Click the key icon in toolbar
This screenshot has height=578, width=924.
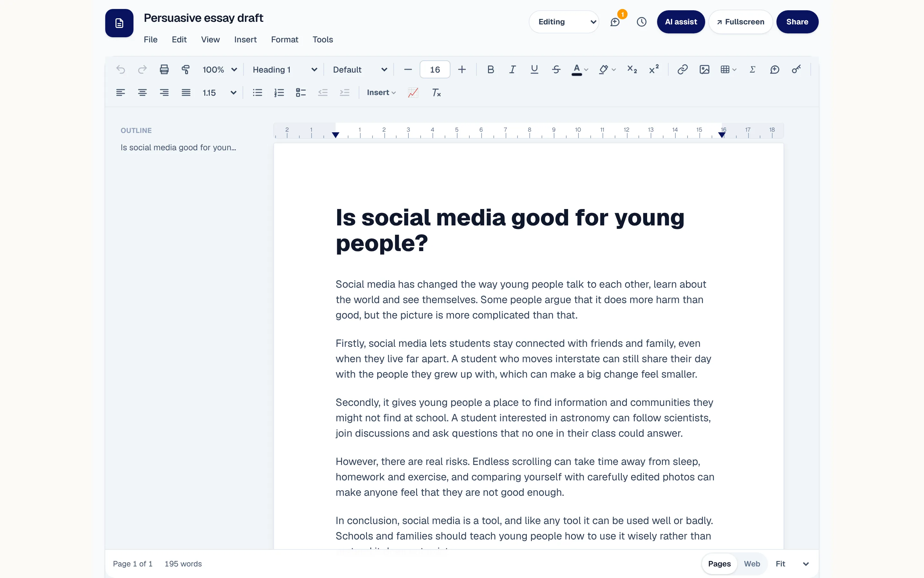[x=796, y=70]
